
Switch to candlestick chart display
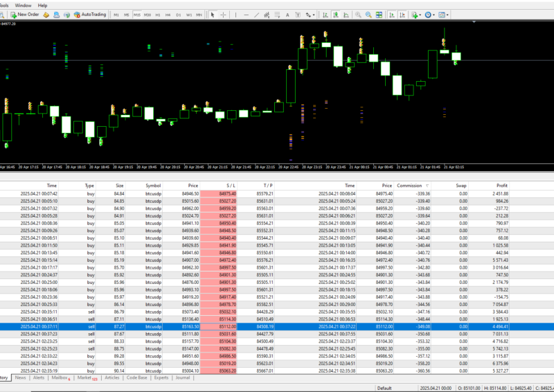334,14
